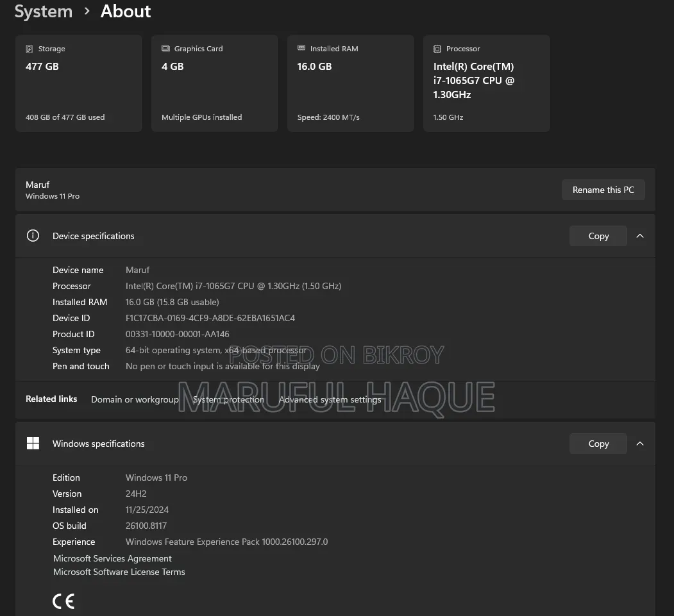Screen dimensions: 674x616
Task: Collapse the Windows specifications section
Action: coord(640,444)
